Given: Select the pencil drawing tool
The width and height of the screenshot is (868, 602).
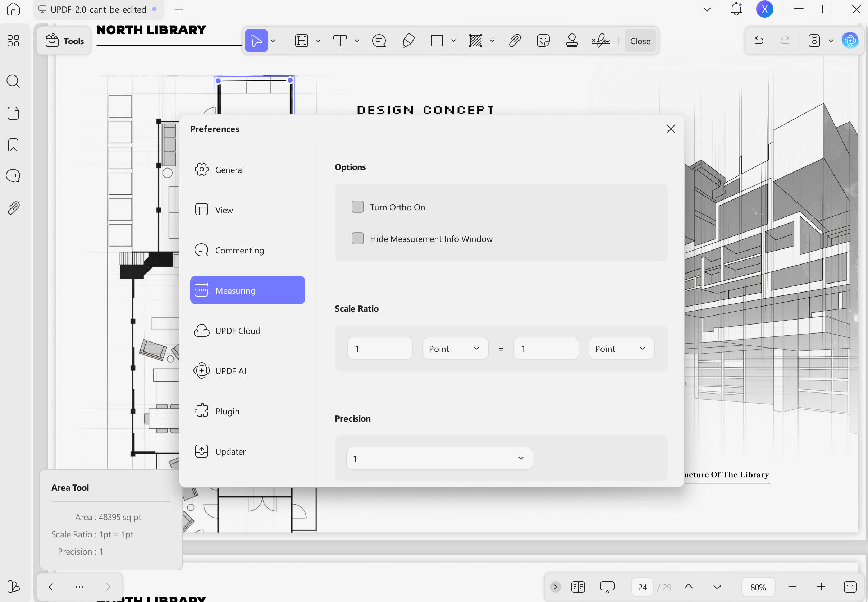Looking at the screenshot, I should [408, 41].
